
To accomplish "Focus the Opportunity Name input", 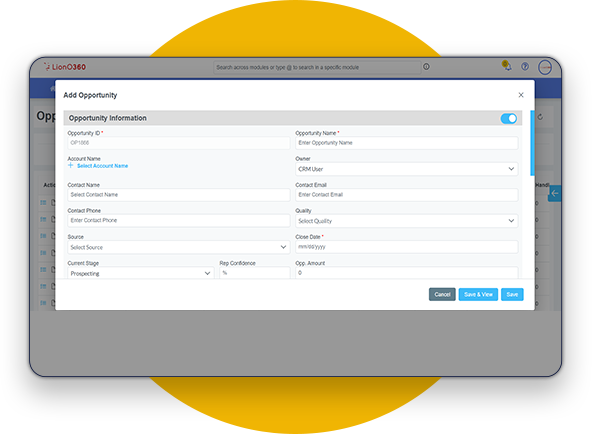I will tap(407, 143).
